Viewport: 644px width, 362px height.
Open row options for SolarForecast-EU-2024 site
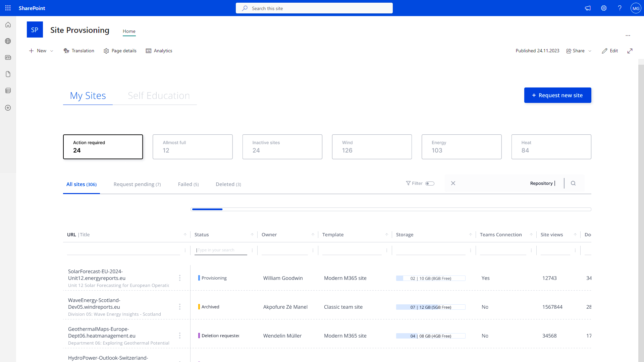(x=180, y=278)
